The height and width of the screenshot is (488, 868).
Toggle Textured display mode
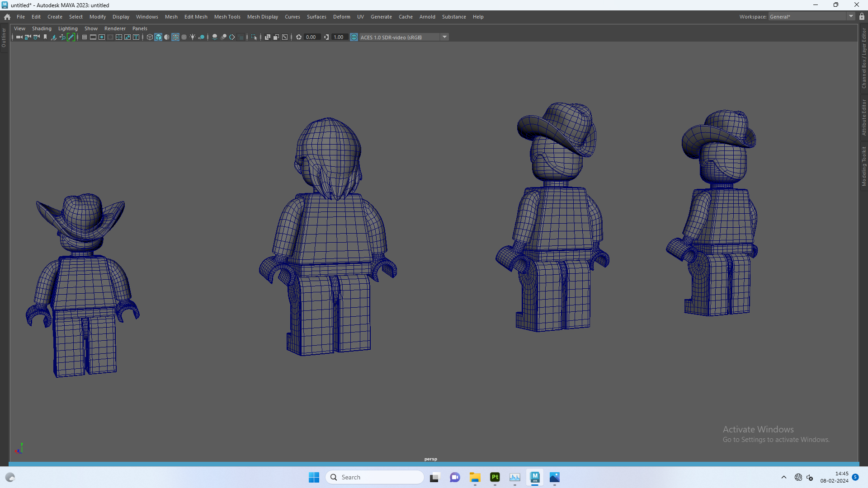pyautogui.click(x=184, y=37)
